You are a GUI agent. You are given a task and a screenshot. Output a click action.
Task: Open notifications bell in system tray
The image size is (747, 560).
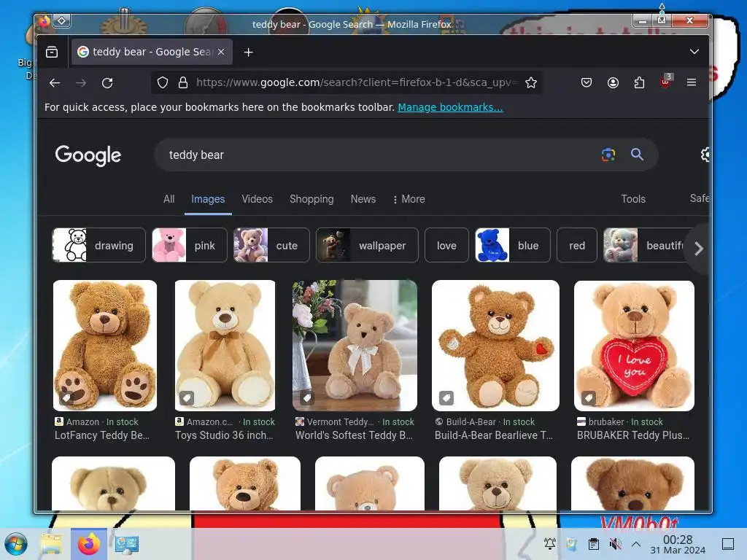point(550,544)
